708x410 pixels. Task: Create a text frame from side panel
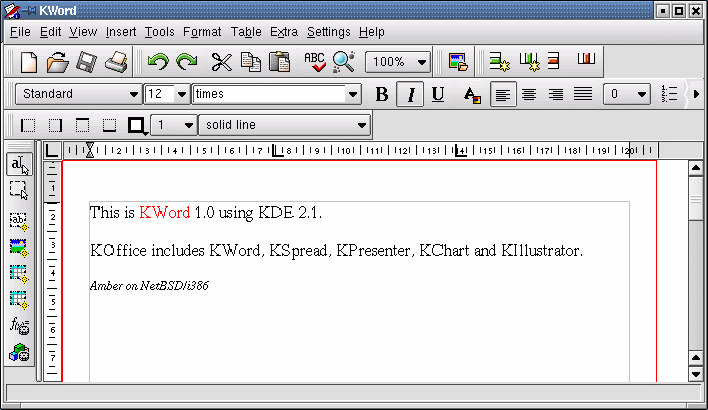click(x=19, y=222)
